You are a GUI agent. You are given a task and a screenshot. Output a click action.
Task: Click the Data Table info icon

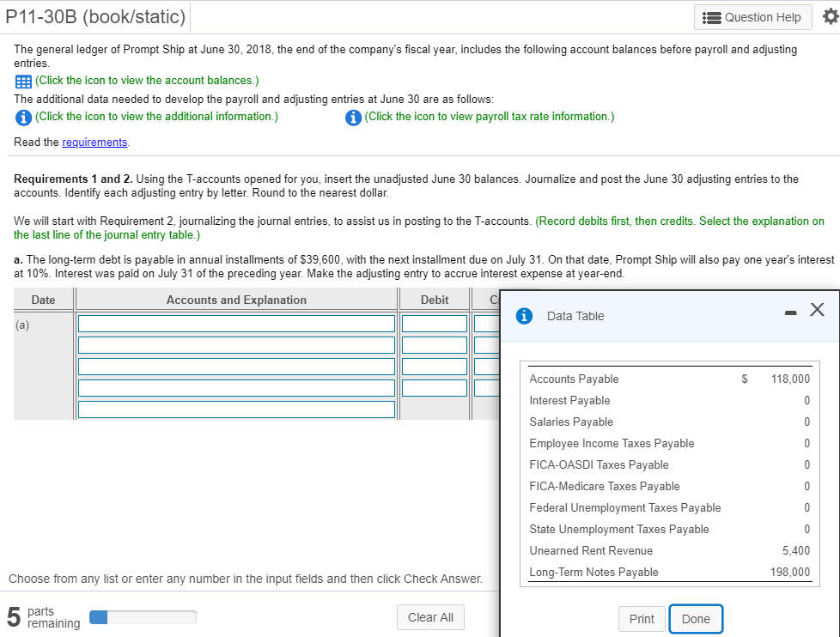tap(524, 316)
